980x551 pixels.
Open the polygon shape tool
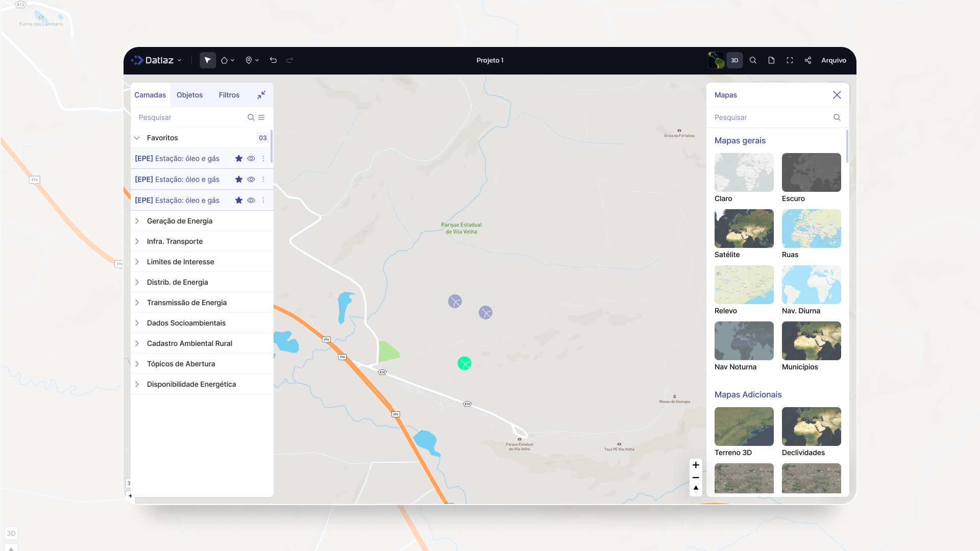point(227,60)
